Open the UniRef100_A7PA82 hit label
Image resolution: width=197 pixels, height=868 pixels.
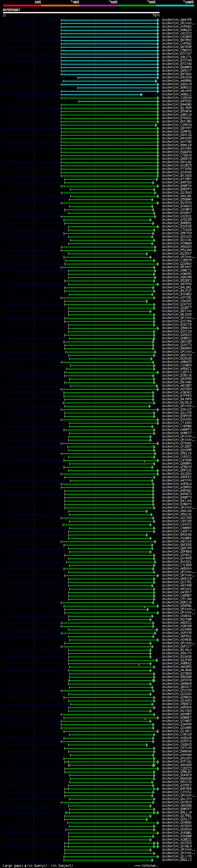point(177,26)
